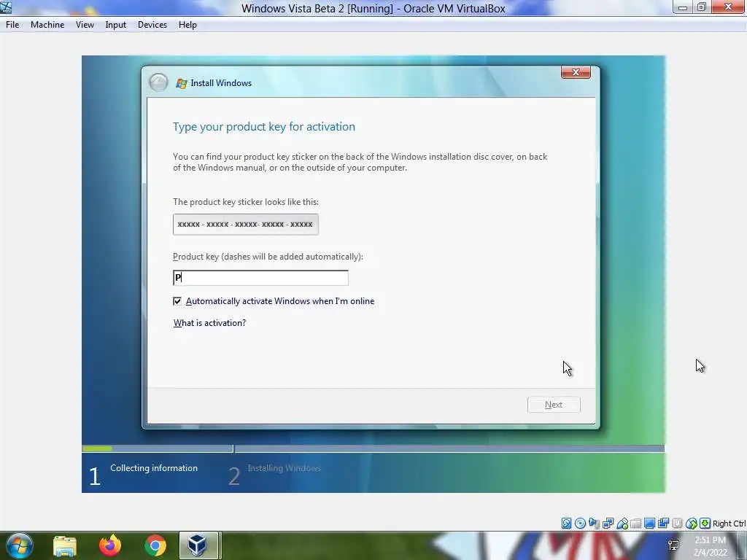The width and height of the screenshot is (747, 560).
Task: Click the green arrow keyboard capture icon
Action: pos(705,524)
